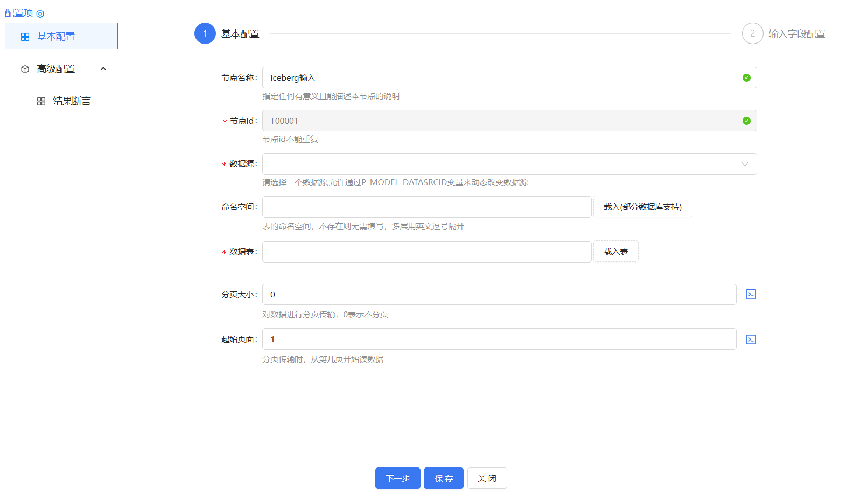Image resolution: width=868 pixels, height=496 pixels.
Task: Select the grid icon next to 基本配置
Action: pyautogui.click(x=24, y=37)
